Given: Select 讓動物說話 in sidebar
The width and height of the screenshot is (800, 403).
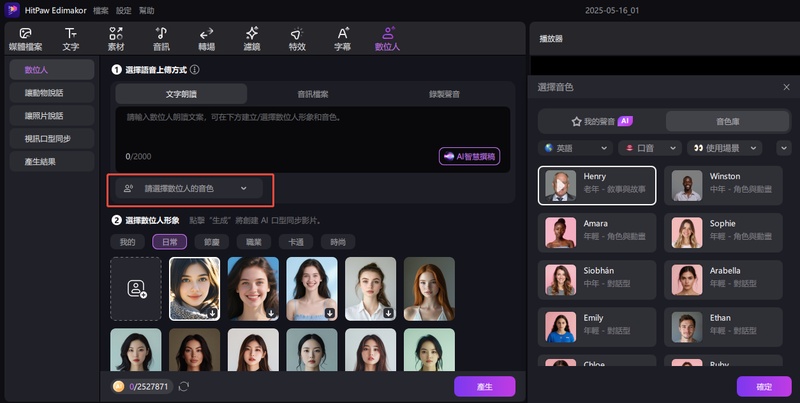Looking at the screenshot, I should click(52, 92).
